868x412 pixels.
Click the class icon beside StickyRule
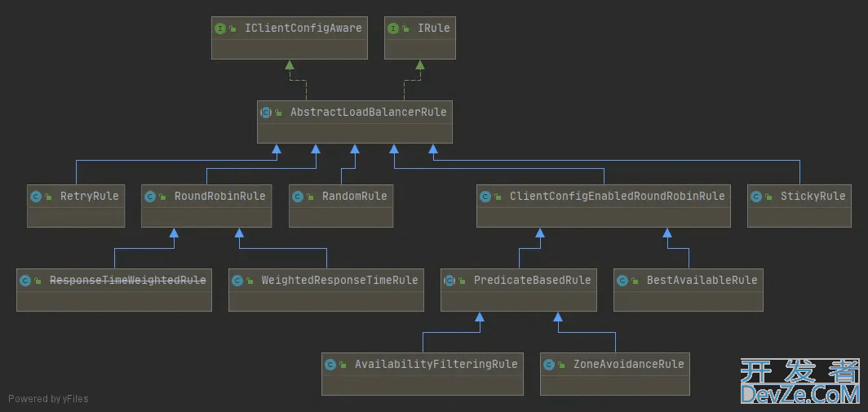tap(756, 197)
